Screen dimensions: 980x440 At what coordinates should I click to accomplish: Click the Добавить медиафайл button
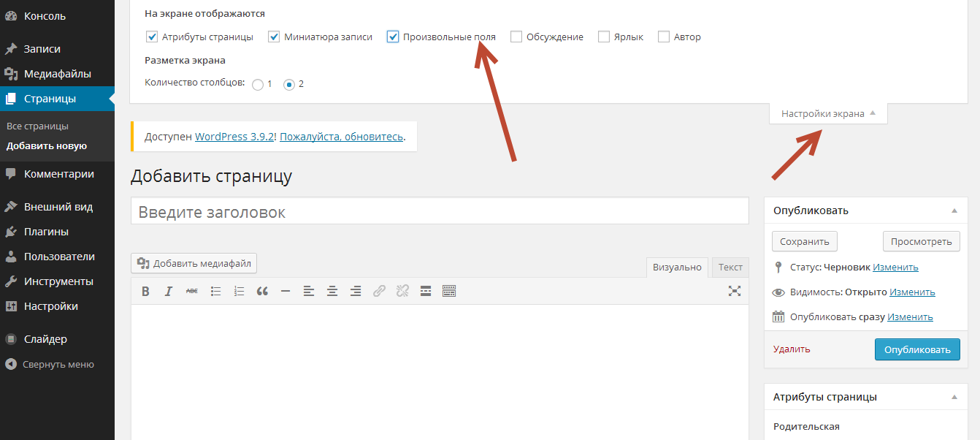point(194,264)
